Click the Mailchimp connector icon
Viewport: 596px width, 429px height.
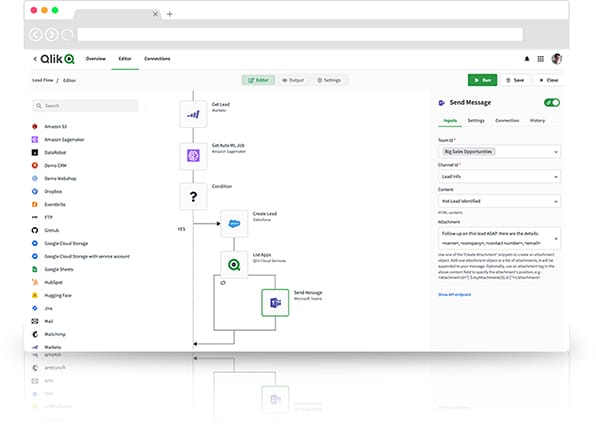[x=35, y=334]
